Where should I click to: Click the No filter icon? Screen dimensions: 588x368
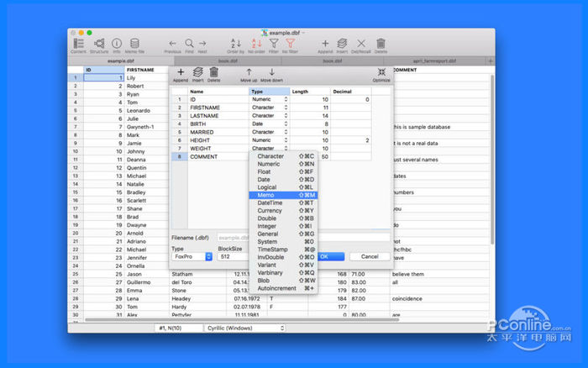click(291, 44)
